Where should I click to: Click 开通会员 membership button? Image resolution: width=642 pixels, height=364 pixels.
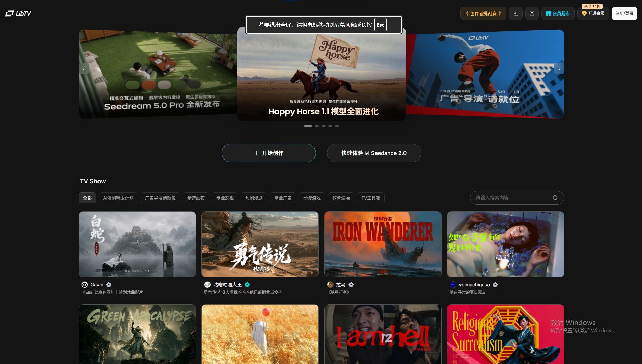(593, 13)
